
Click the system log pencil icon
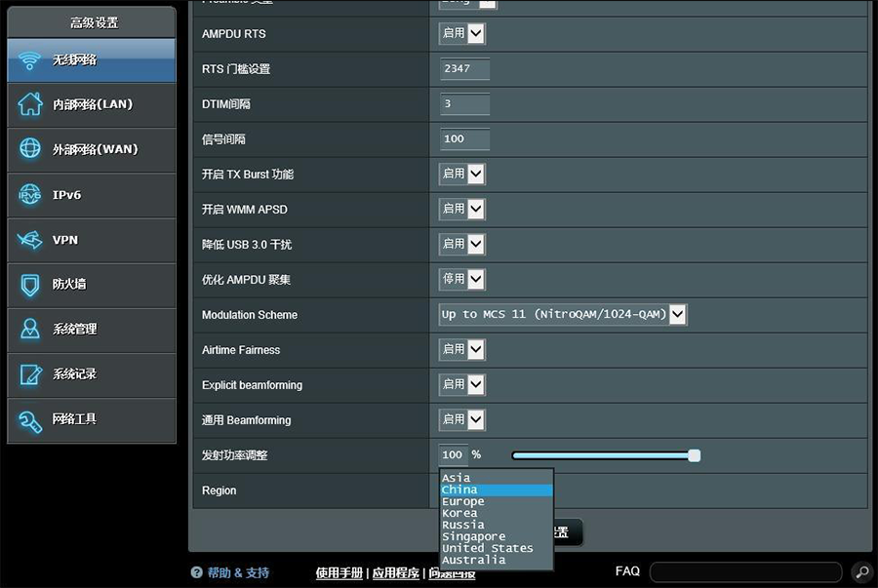tap(30, 374)
